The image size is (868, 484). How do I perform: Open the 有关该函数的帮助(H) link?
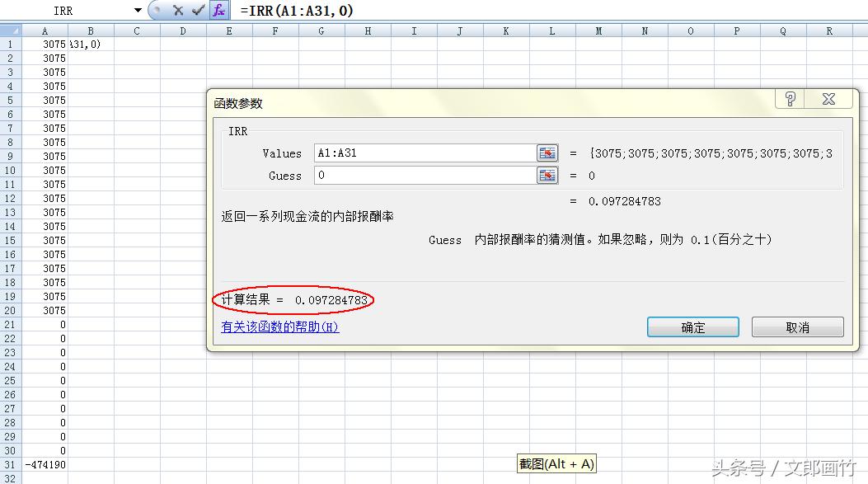point(280,327)
